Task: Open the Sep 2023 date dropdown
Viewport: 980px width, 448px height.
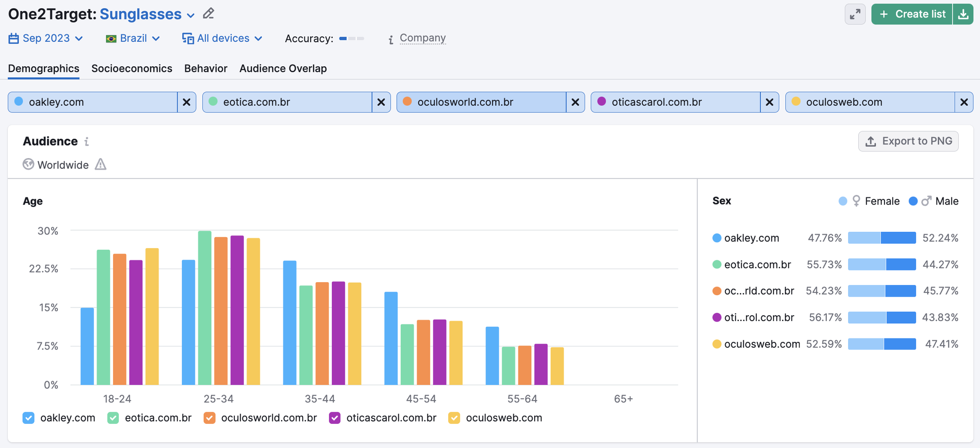Action: (46, 38)
